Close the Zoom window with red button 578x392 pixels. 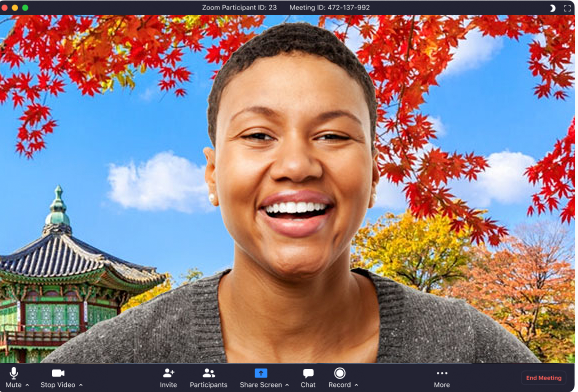(x=5, y=8)
